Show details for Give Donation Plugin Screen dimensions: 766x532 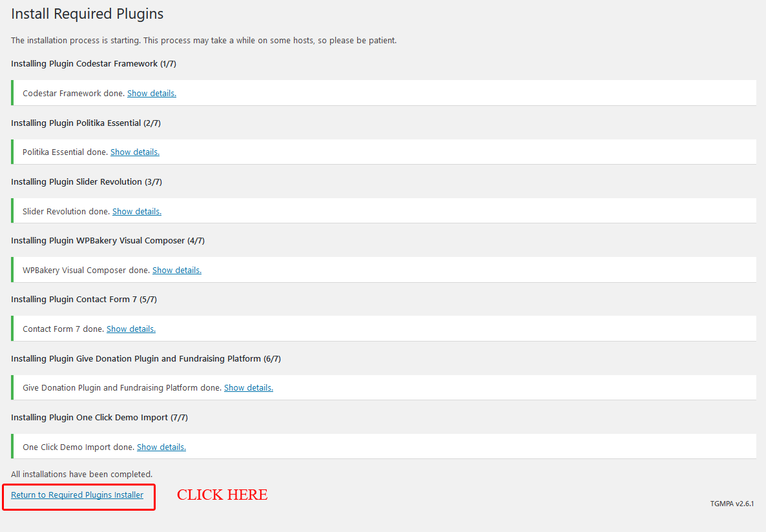(248, 388)
